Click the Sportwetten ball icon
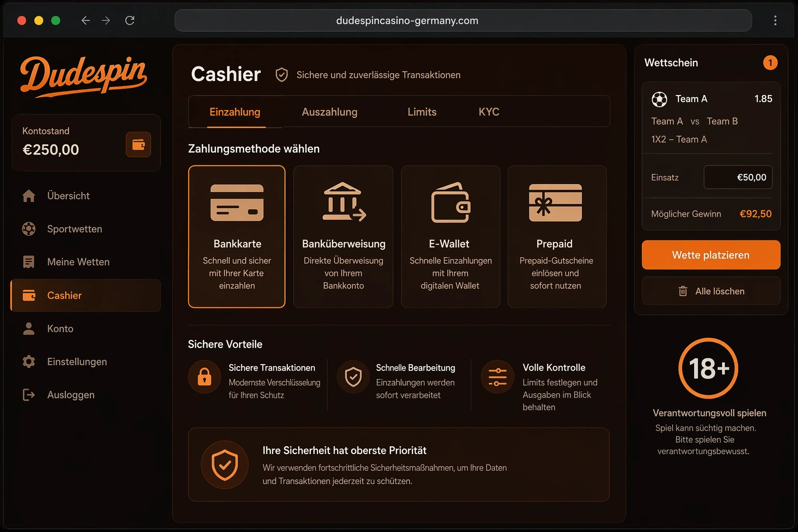 coord(29,229)
